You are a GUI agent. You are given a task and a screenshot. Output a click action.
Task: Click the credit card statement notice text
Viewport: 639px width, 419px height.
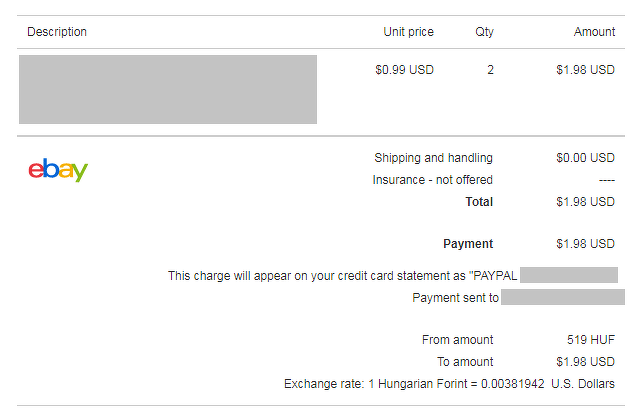(x=342, y=276)
